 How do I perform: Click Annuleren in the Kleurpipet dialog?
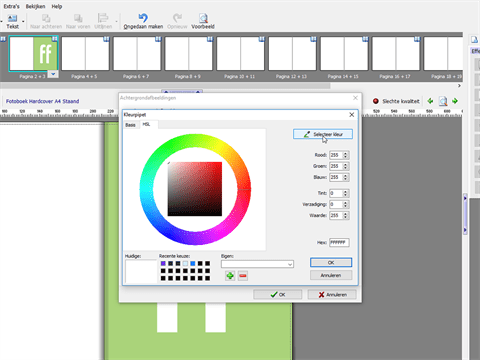click(x=331, y=275)
